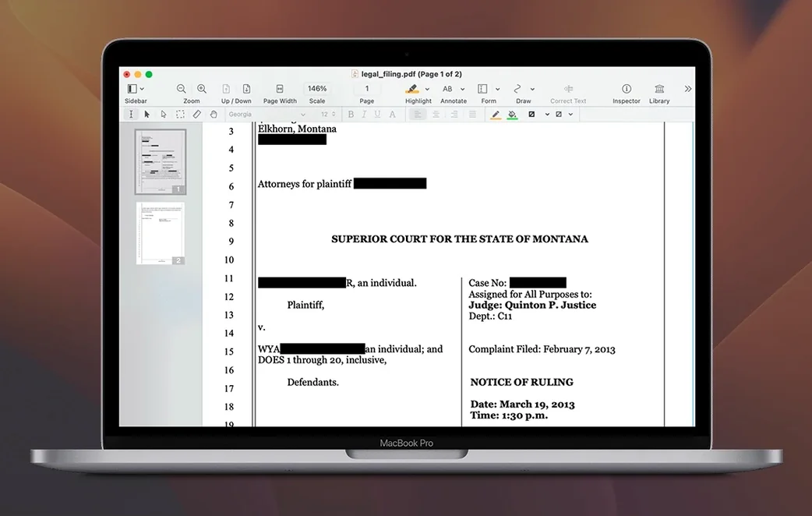Open the Georgia font dropdown
The height and width of the screenshot is (516, 812).
[x=267, y=114]
